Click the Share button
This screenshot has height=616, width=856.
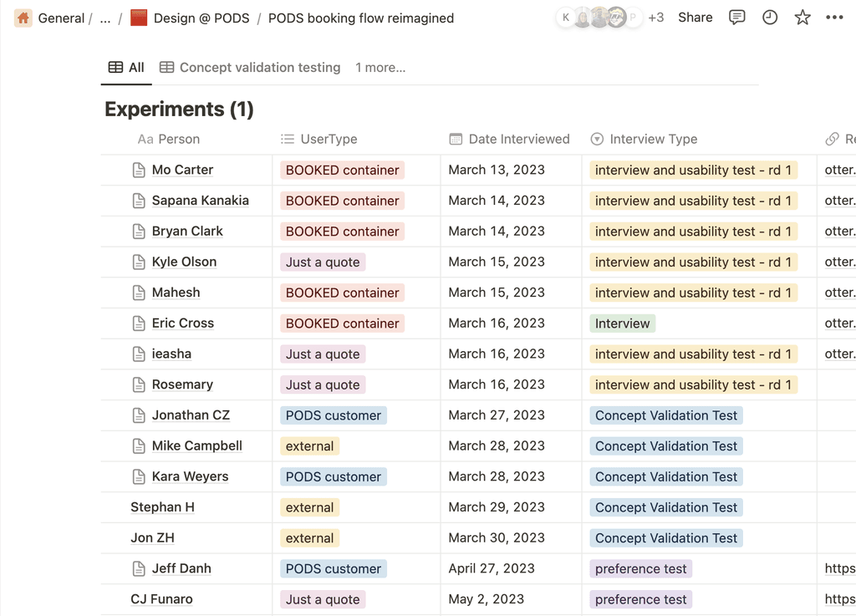[x=695, y=18]
